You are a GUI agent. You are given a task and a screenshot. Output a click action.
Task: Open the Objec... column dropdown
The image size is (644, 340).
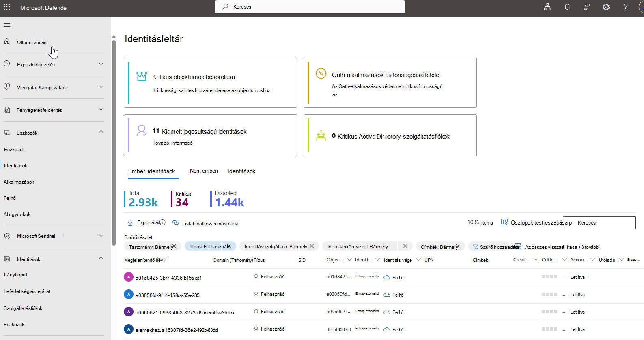(x=349, y=260)
